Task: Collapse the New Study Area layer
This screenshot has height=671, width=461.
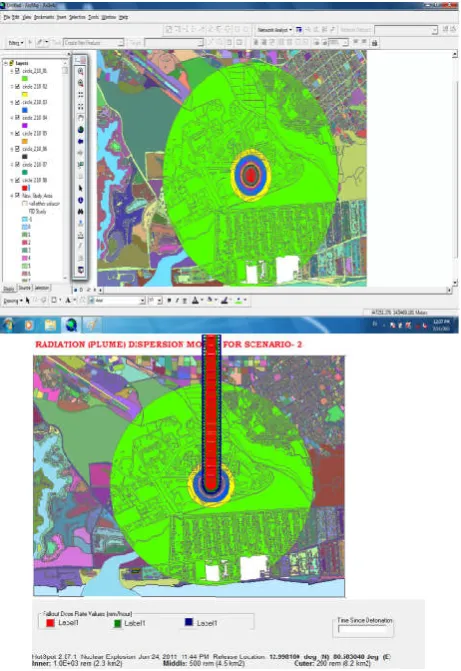Action: tap(12, 196)
